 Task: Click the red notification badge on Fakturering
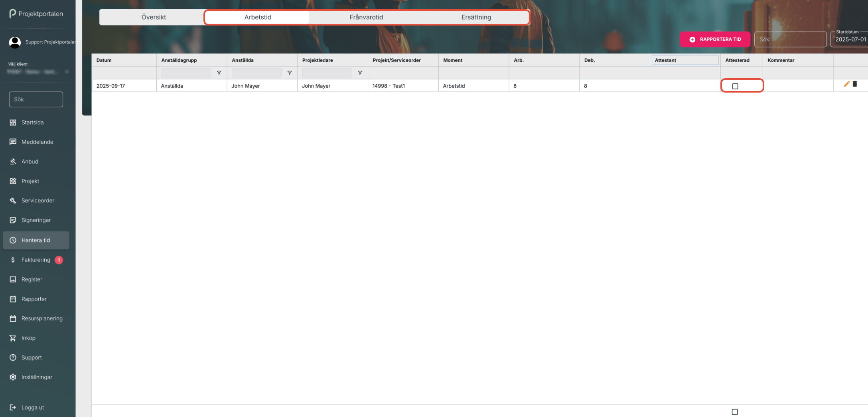[x=59, y=260]
